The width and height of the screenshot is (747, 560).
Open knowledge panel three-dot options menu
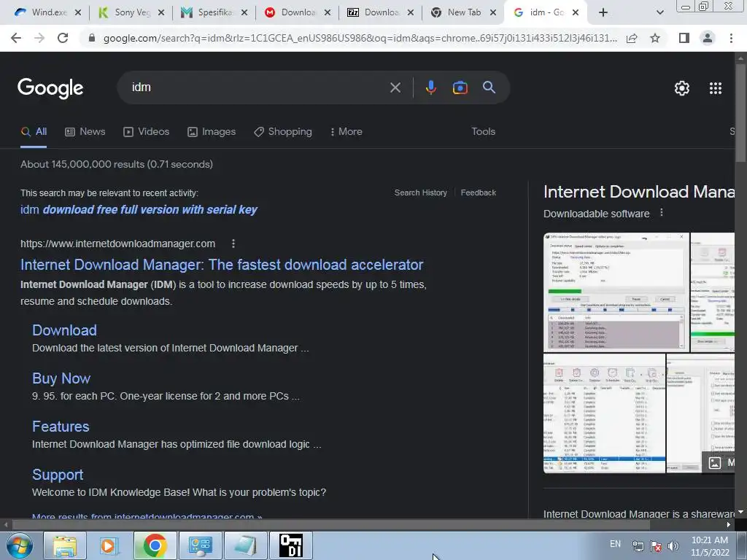pos(661,213)
